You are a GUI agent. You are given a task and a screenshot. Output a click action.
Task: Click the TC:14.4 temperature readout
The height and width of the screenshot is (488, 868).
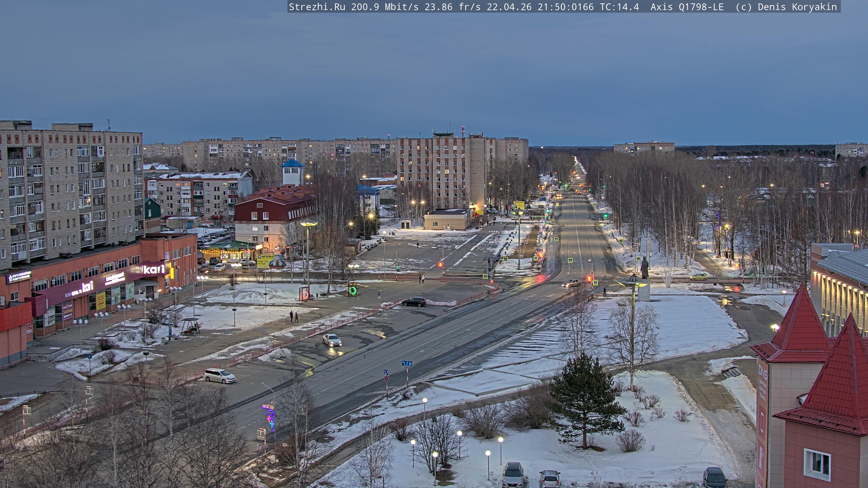click(x=619, y=7)
